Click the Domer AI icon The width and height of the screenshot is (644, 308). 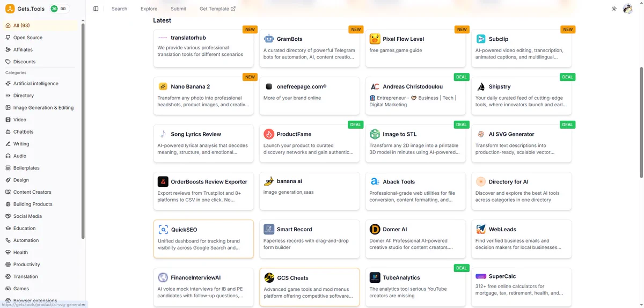(375, 229)
